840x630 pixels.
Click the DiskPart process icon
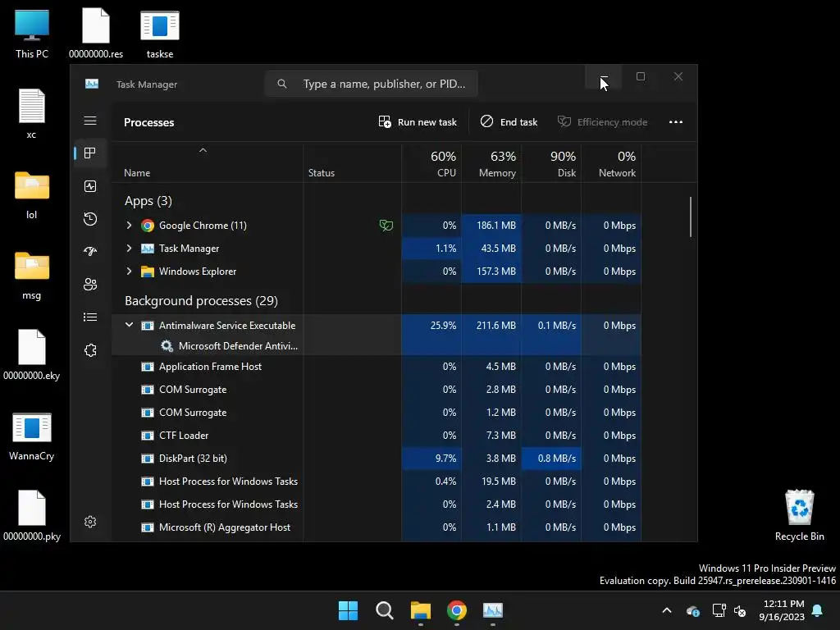(x=148, y=459)
